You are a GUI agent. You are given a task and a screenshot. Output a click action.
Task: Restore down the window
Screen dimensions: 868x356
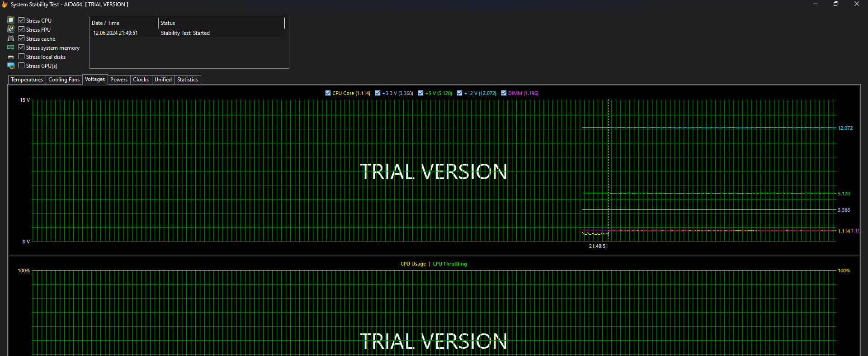[x=835, y=4]
